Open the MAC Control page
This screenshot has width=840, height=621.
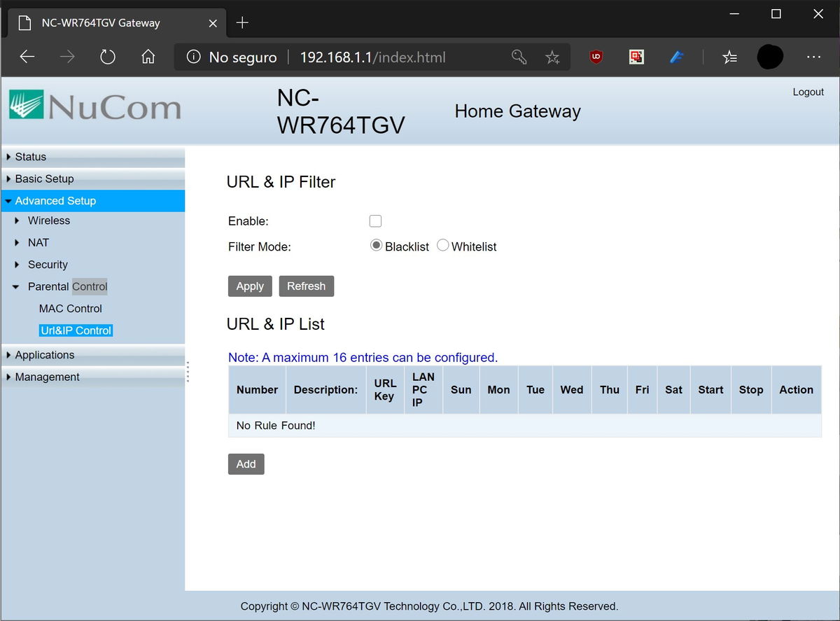click(70, 308)
